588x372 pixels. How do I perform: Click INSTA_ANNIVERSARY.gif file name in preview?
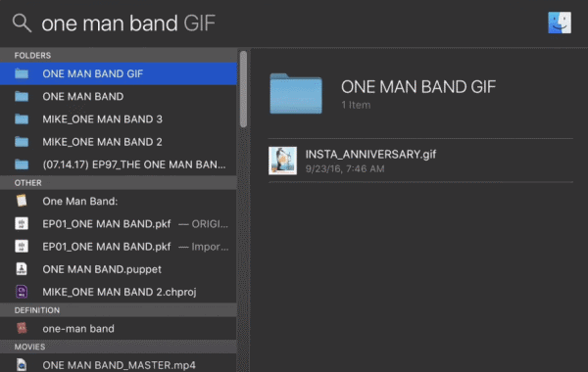[370, 154]
